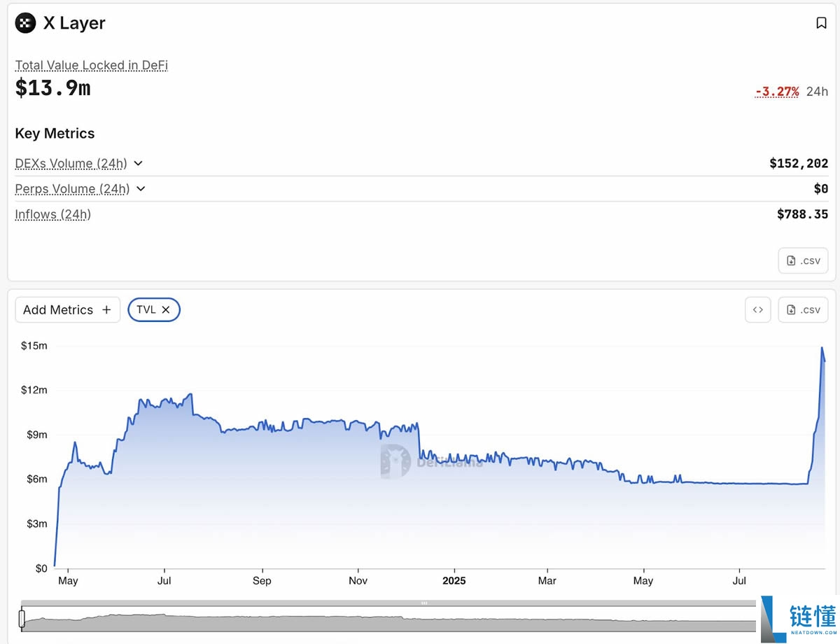The width and height of the screenshot is (840, 644).
Task: Click the DefiLlama watermark on the chart
Action: coord(431,461)
